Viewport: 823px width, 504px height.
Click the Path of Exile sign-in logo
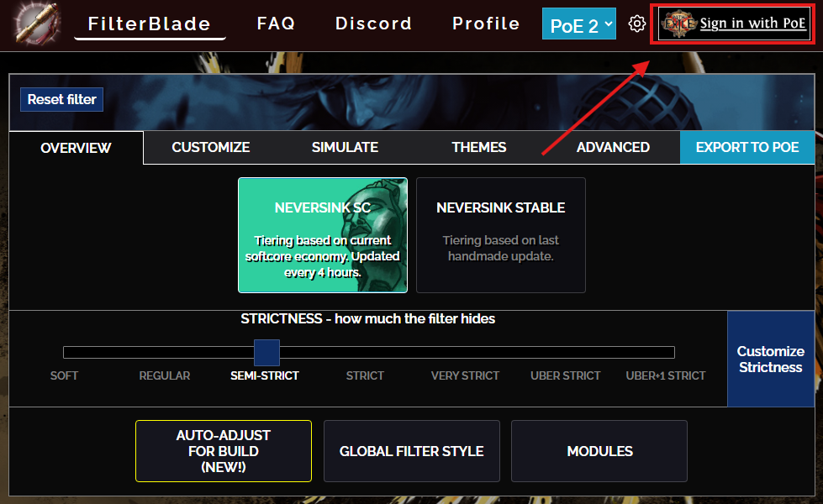(x=678, y=24)
